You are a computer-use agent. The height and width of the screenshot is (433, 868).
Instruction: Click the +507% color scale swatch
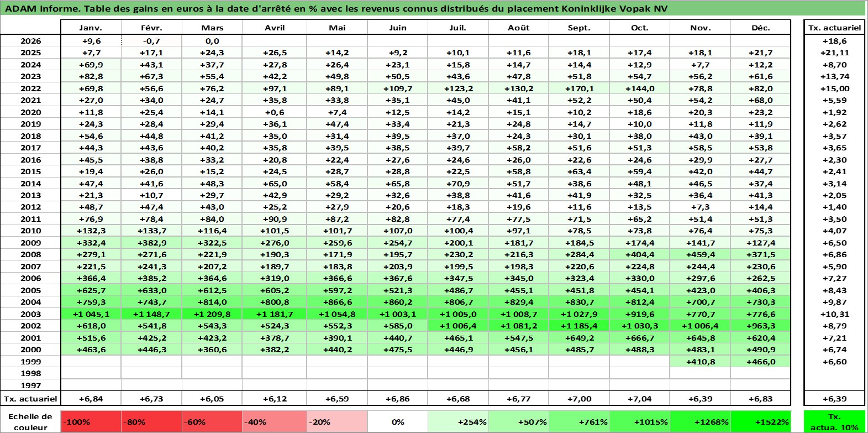(519, 422)
